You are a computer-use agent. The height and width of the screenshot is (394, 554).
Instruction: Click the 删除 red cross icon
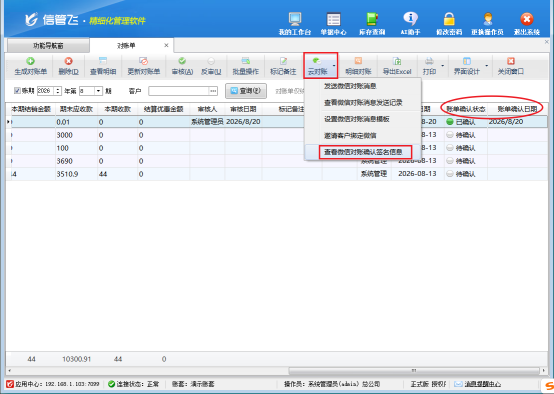pos(69,61)
